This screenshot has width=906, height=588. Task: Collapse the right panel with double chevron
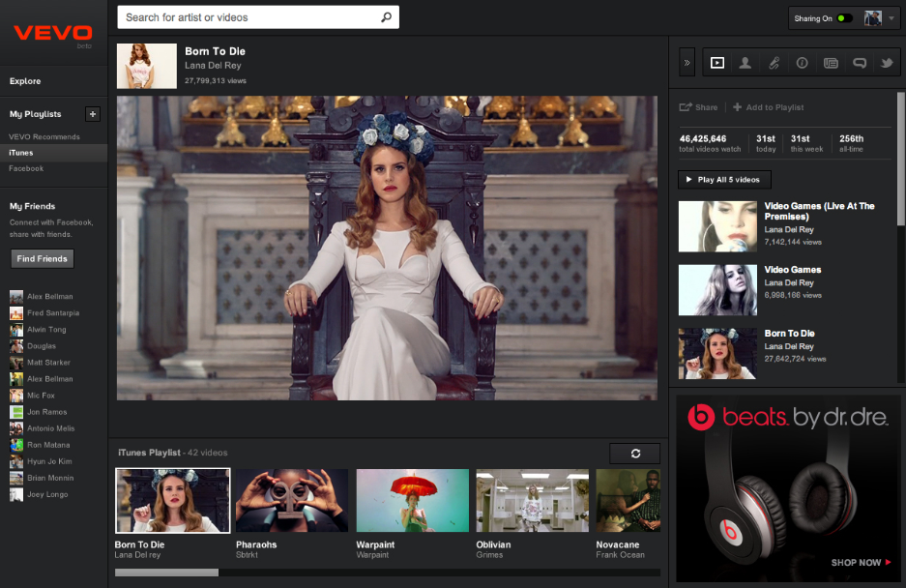687,63
